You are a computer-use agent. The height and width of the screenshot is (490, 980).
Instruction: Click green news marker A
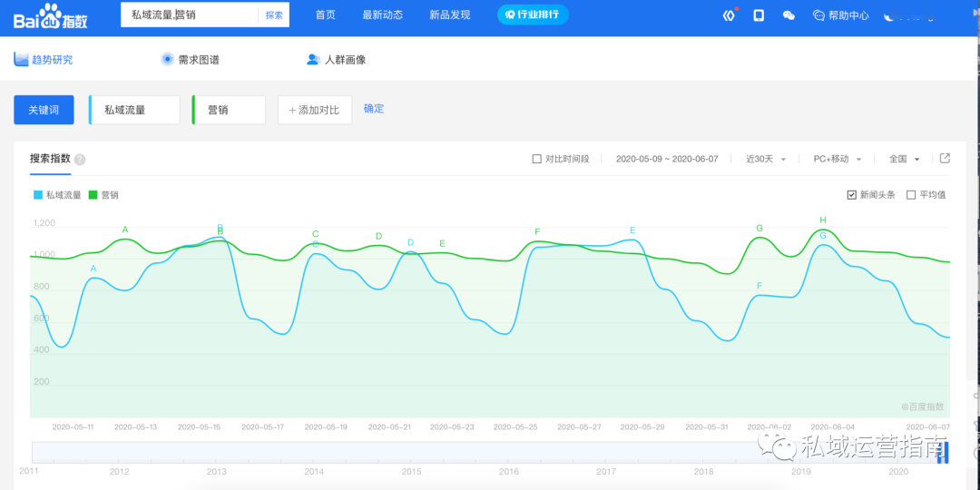125,230
